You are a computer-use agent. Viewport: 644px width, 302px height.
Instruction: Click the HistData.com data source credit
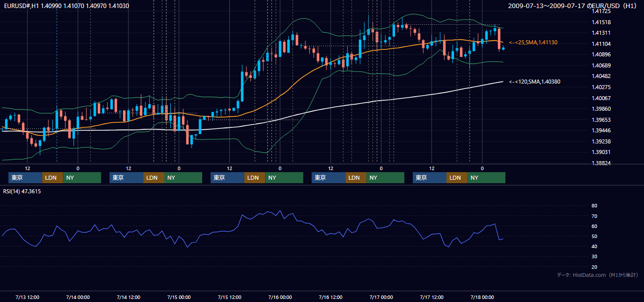[598, 275]
